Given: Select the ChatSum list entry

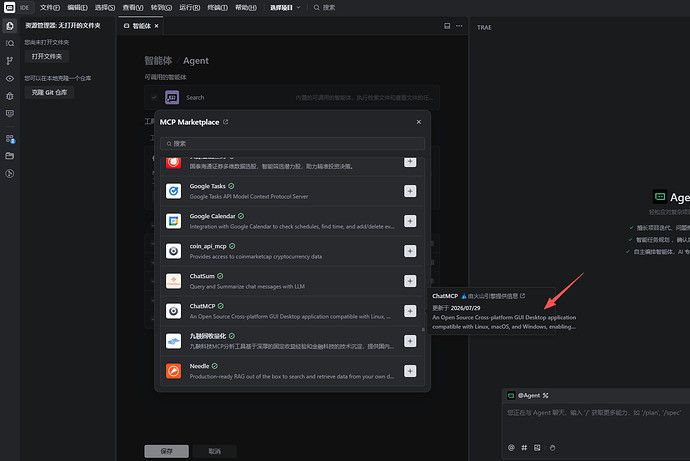Looking at the screenshot, I should tap(291, 281).
